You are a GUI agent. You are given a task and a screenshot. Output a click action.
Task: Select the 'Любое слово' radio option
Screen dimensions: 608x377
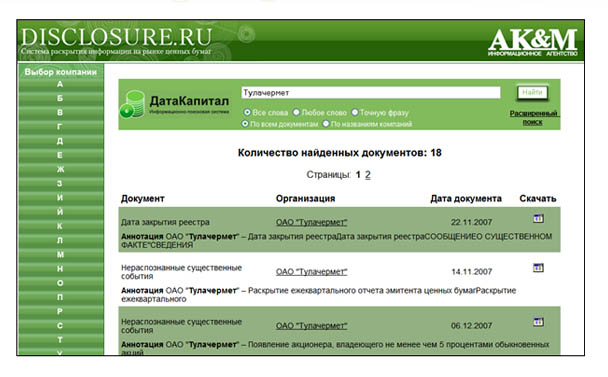(x=296, y=112)
